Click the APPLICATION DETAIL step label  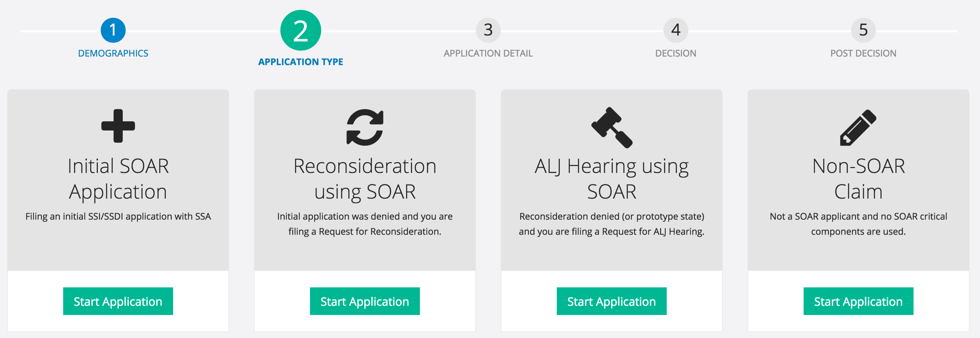pos(488,53)
